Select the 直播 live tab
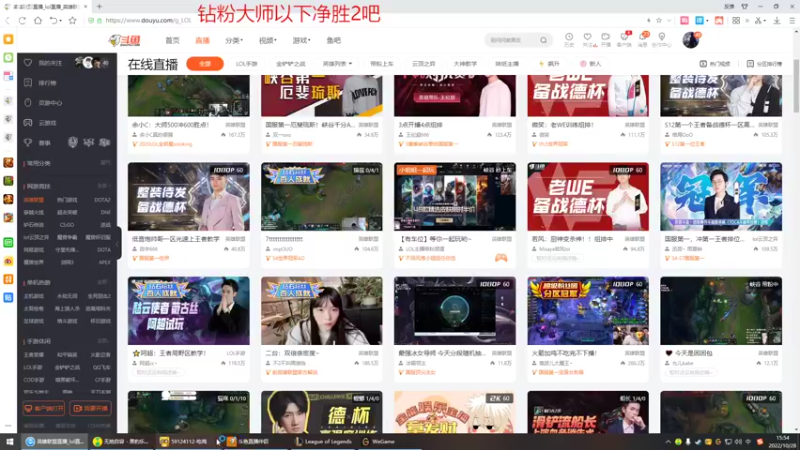800x450 pixels. pos(203,40)
